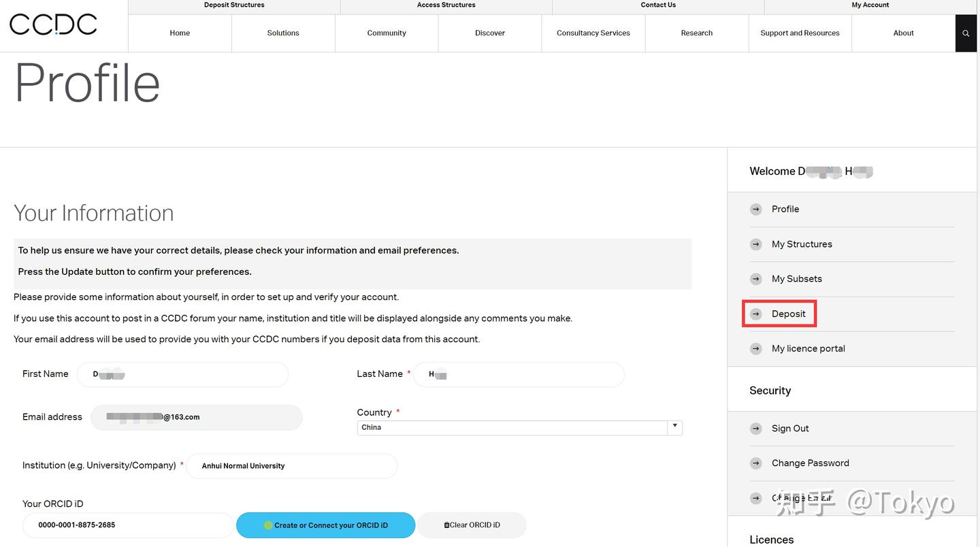Click arrow icon beside My licence portal
The height and width of the screenshot is (547, 980).
[x=756, y=349]
